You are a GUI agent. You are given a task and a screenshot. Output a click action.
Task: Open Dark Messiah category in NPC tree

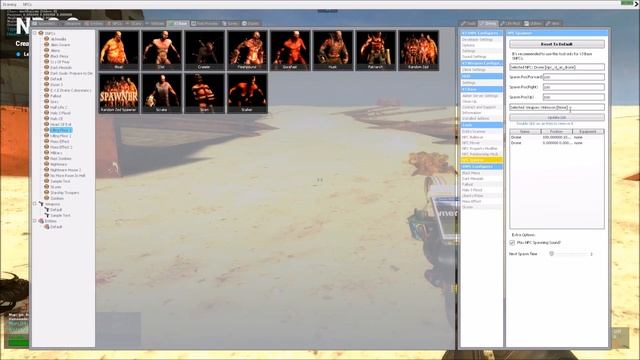[x=61, y=67]
